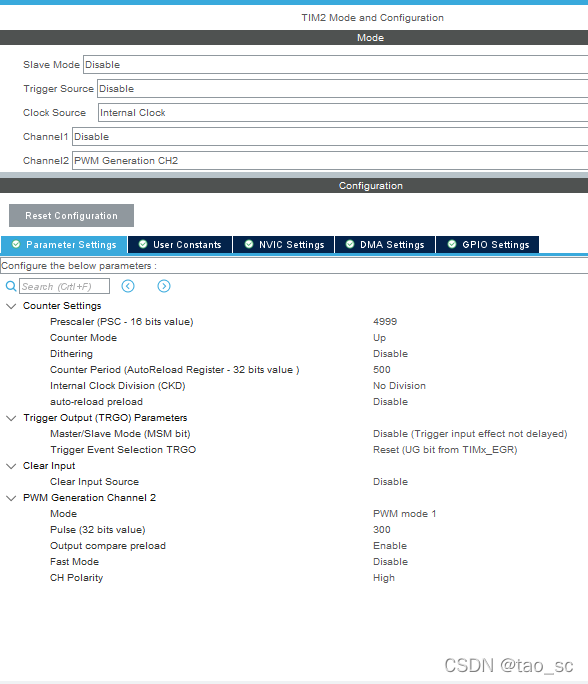Go to next search result arrow
This screenshot has height=684, width=588.
coord(164,286)
